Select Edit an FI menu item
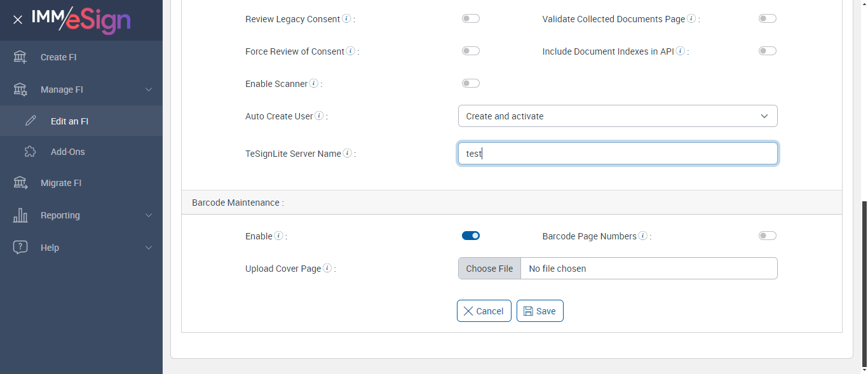 point(69,121)
